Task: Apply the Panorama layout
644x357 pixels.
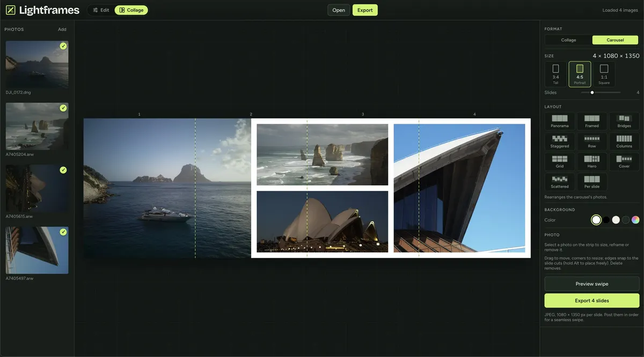Action: click(560, 121)
